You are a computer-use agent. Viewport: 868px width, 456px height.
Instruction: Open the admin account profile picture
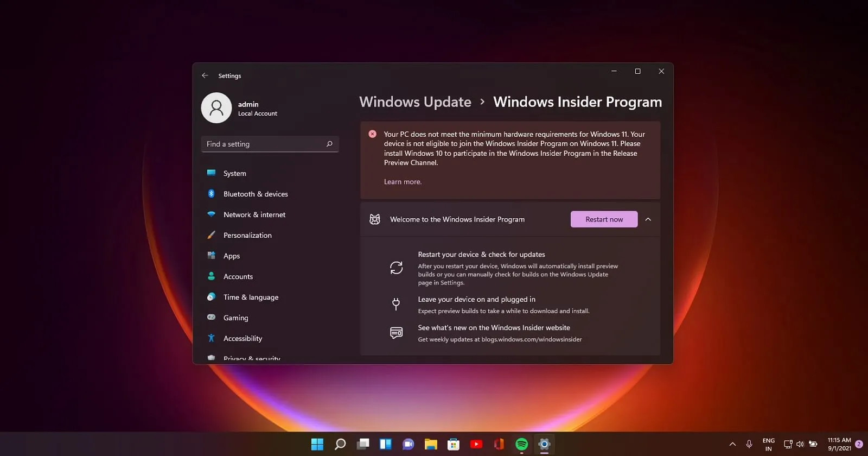[216, 108]
